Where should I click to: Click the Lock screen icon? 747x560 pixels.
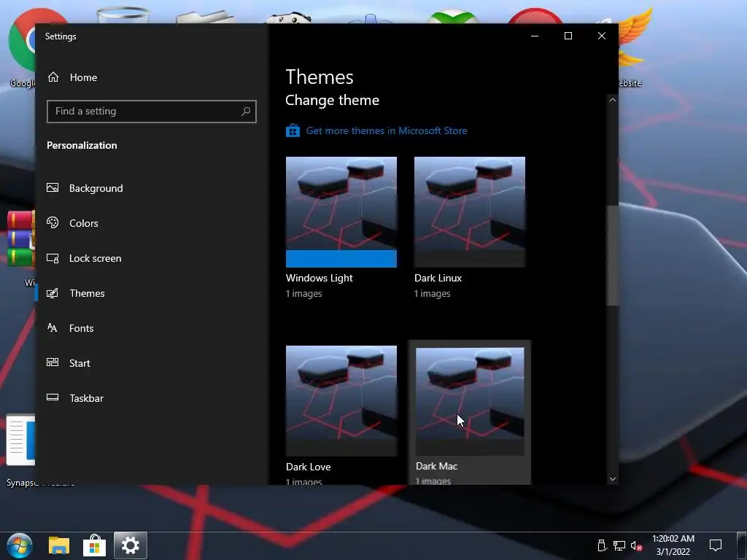(x=53, y=258)
